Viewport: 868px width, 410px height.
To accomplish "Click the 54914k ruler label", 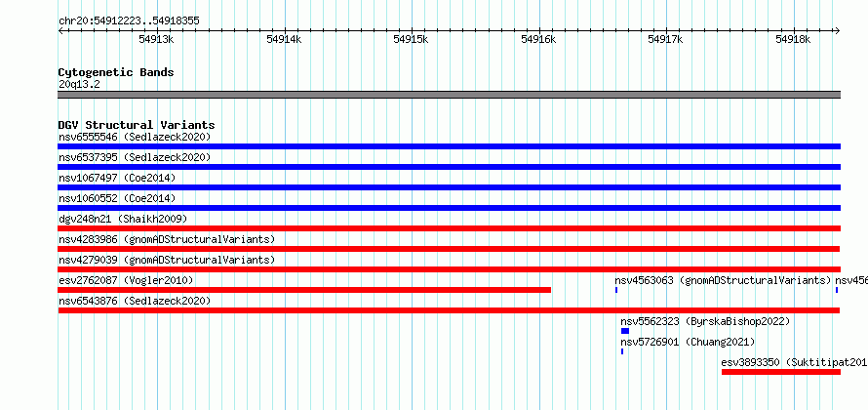I will coord(284,39).
